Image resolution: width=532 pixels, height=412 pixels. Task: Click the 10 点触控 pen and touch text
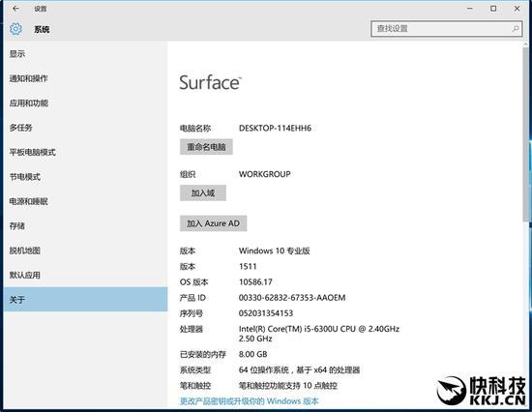click(288, 386)
